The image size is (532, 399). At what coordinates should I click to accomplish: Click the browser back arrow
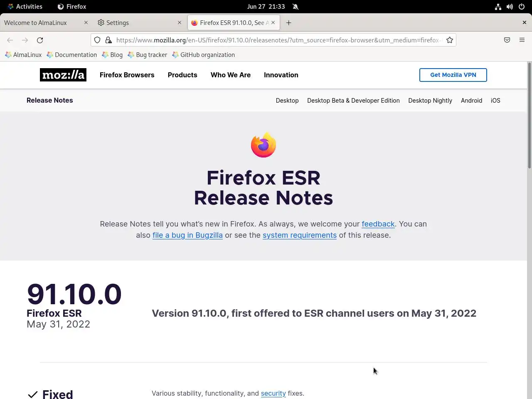tap(10, 40)
